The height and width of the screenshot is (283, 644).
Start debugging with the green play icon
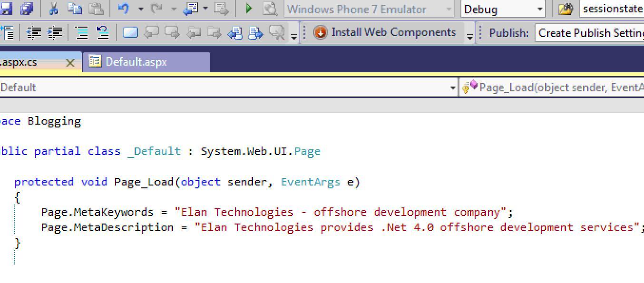pos(248,9)
